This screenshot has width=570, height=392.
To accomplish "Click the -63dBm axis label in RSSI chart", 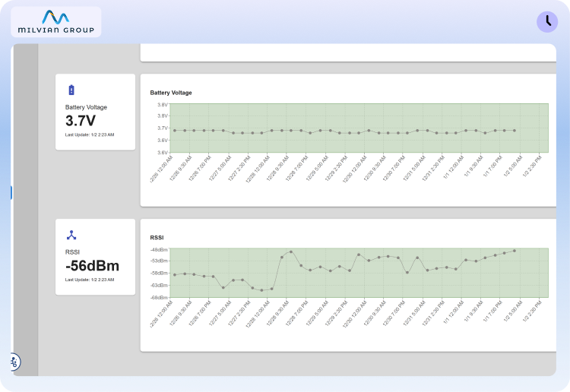I will tap(160, 285).
